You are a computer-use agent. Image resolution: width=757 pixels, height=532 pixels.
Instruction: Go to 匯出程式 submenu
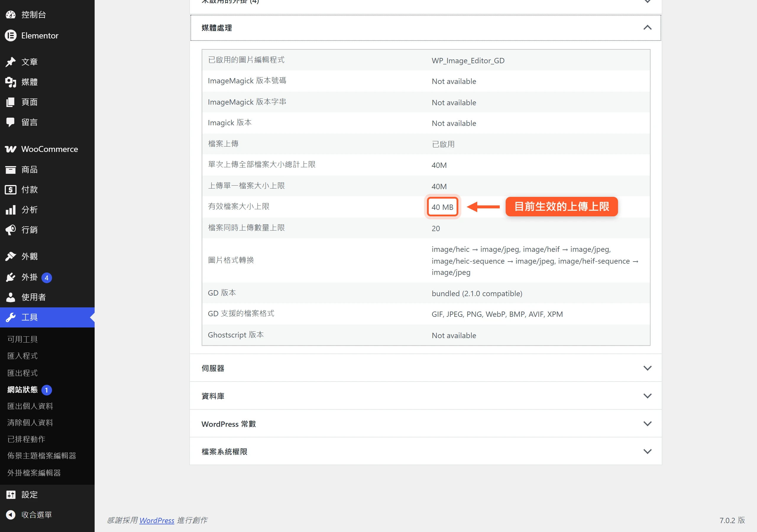(22, 373)
